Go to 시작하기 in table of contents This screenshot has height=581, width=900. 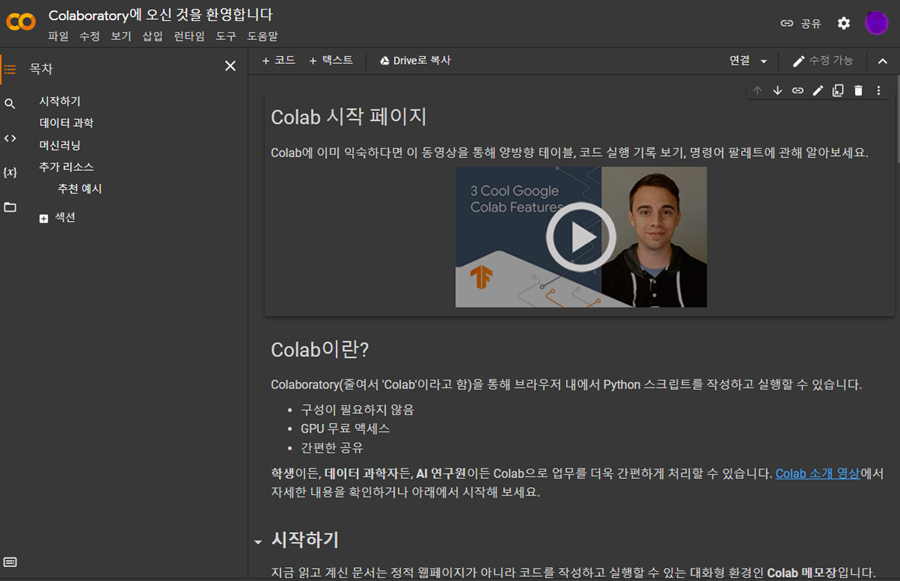[x=60, y=101]
